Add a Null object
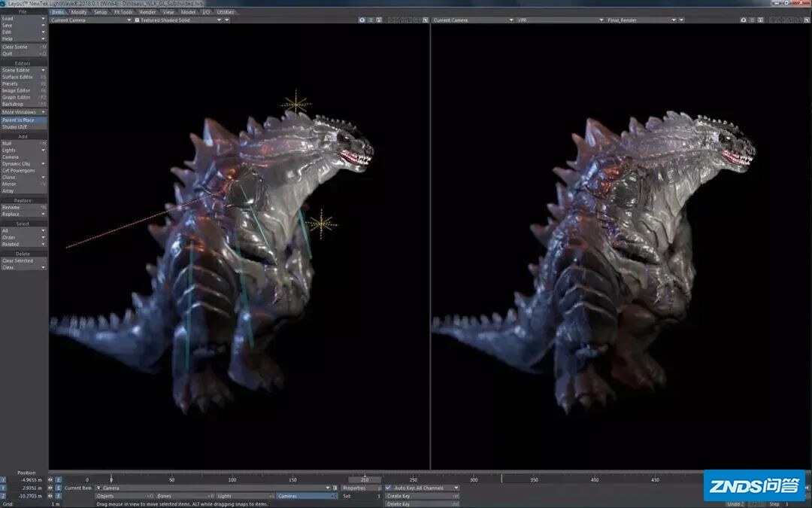812x508 pixels. (x=23, y=143)
